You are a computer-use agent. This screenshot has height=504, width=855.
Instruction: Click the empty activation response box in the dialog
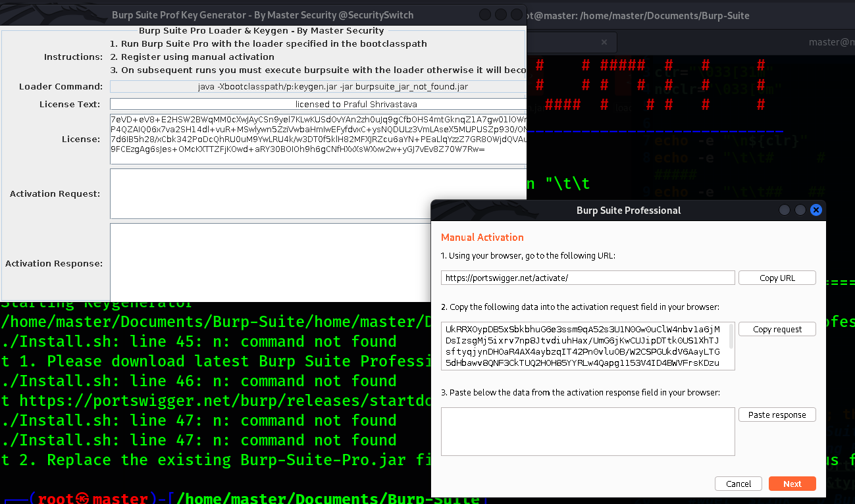tap(587, 431)
